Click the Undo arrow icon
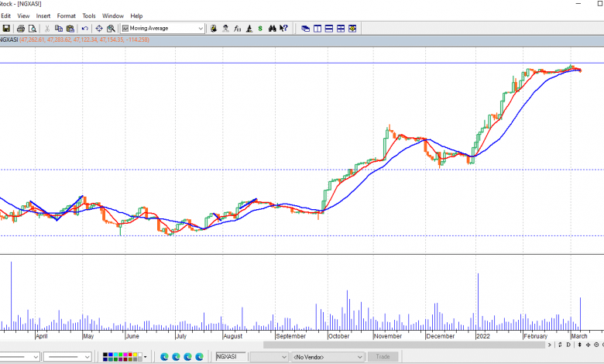 (84, 29)
